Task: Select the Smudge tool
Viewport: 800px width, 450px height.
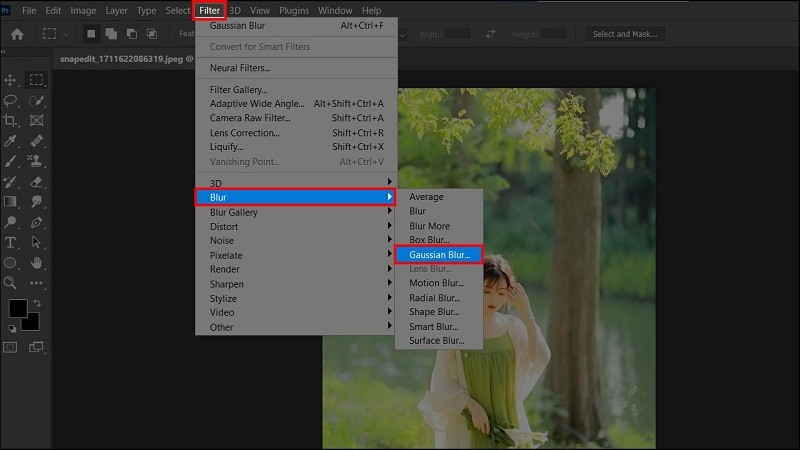Action: 36,202
